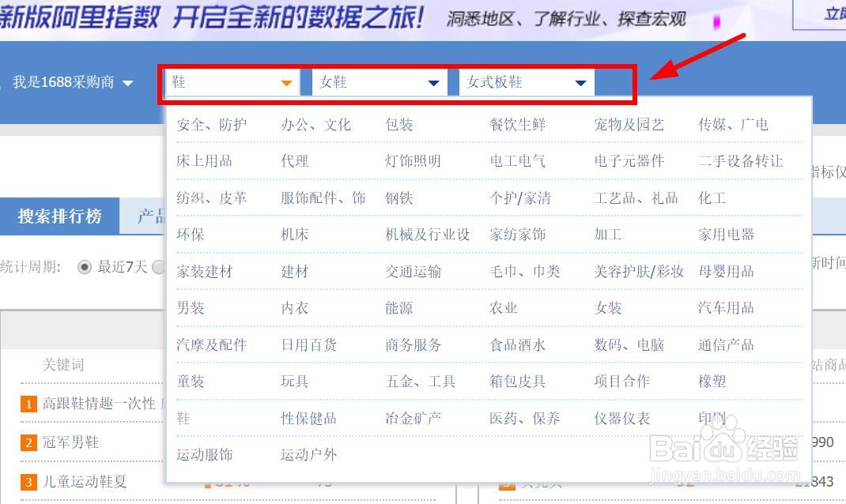Choose 餐饮生鲜 category
The height and width of the screenshot is (504, 846).
[517, 125]
